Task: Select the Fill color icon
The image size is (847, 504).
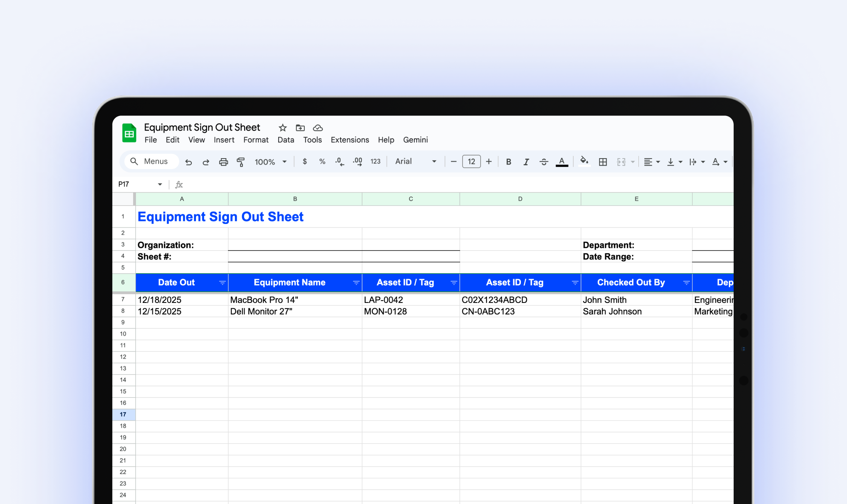Action: pyautogui.click(x=584, y=162)
